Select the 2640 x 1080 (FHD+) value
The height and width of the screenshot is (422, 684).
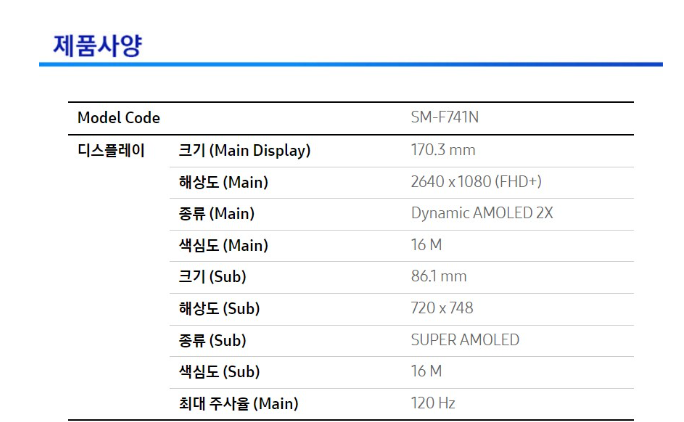(476, 181)
